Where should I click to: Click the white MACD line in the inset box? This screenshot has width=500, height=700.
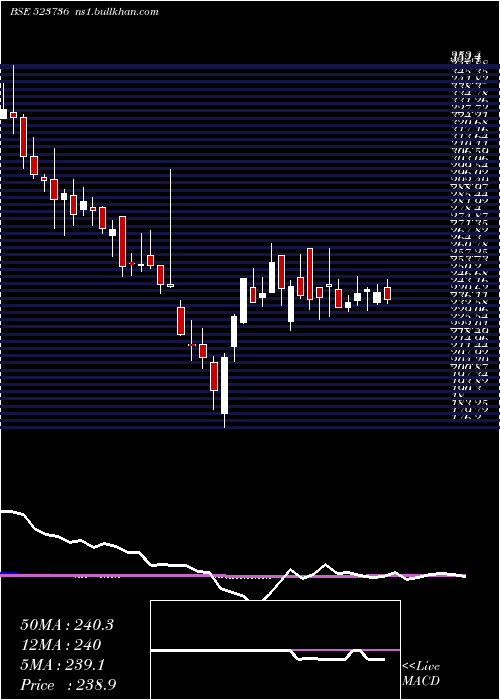point(268,654)
